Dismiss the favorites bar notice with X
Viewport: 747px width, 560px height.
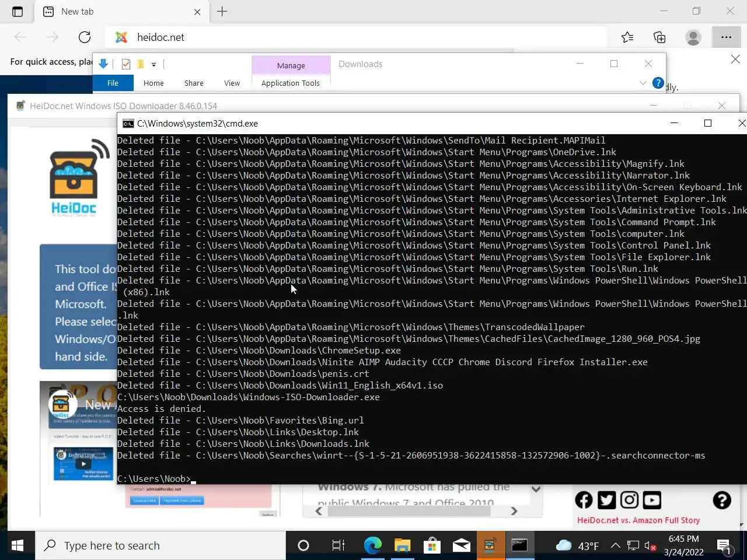(735, 59)
